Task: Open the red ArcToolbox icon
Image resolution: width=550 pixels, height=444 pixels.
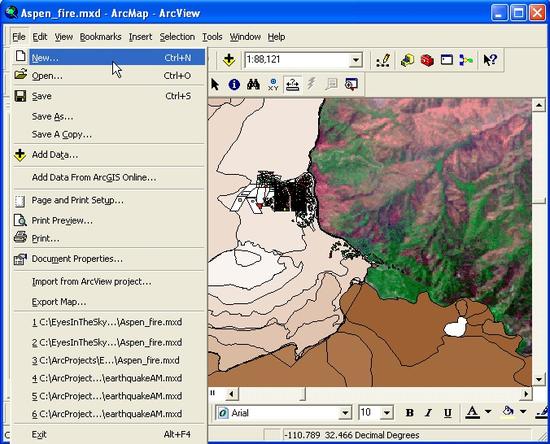Action: (x=427, y=60)
